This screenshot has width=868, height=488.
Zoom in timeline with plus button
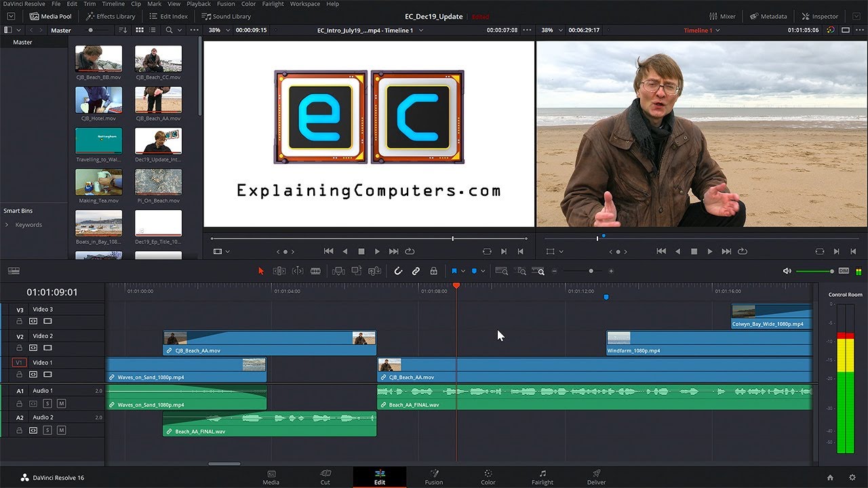(611, 271)
